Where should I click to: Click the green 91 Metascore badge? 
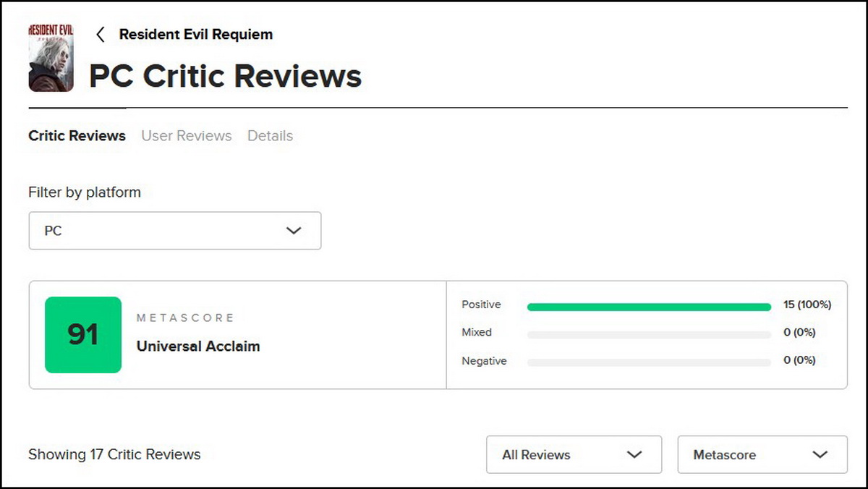tap(82, 335)
